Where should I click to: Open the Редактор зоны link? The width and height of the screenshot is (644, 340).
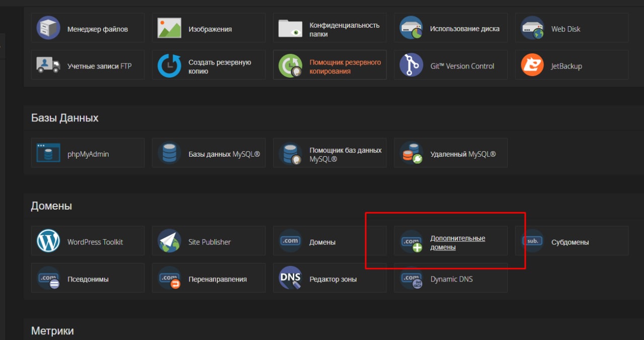[333, 279]
